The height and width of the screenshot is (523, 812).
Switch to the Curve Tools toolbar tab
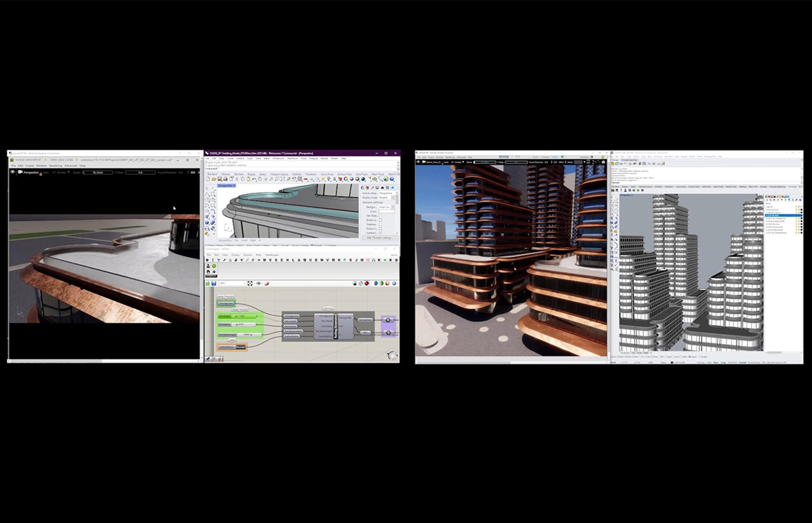(327, 174)
